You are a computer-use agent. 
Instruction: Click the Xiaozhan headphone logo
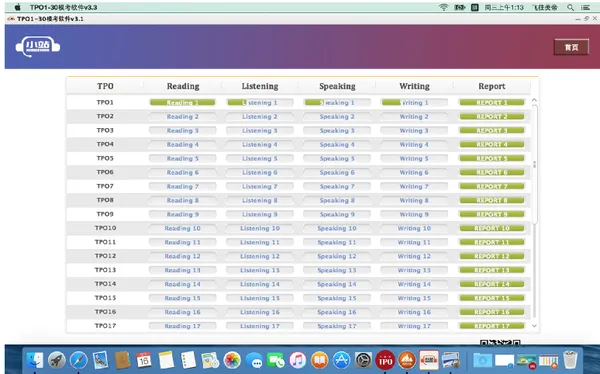(38, 46)
